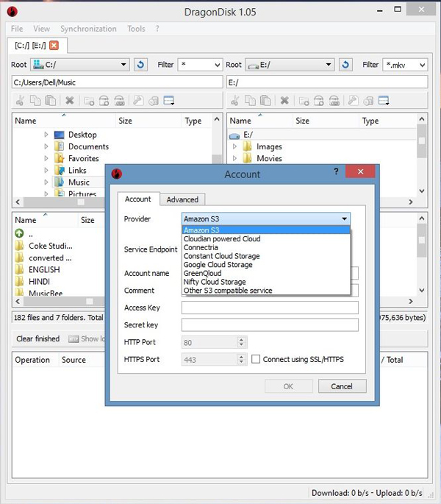Choose Google Cloud Storage provider
Screen dimensions: 441x504
point(266,265)
